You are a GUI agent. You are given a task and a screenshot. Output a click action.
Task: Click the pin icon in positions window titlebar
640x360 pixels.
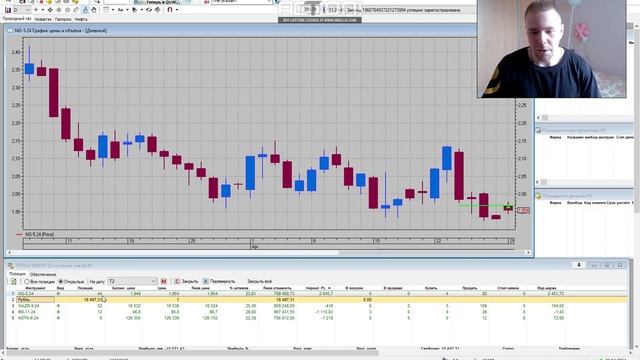pos(578,265)
